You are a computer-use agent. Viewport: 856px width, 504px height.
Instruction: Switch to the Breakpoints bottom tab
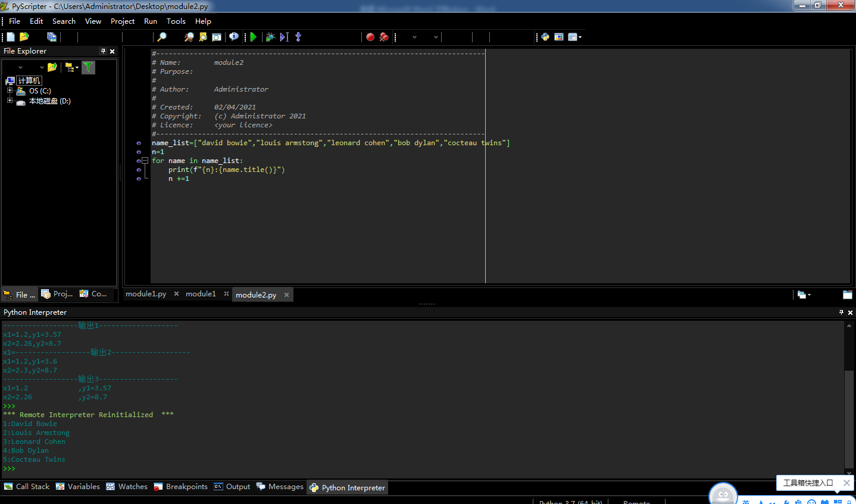click(x=181, y=487)
